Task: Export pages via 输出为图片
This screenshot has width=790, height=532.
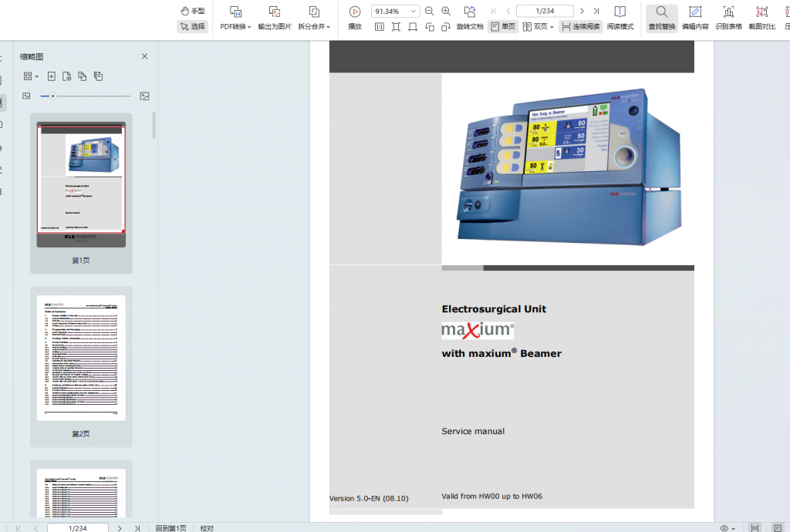Action: pyautogui.click(x=275, y=19)
